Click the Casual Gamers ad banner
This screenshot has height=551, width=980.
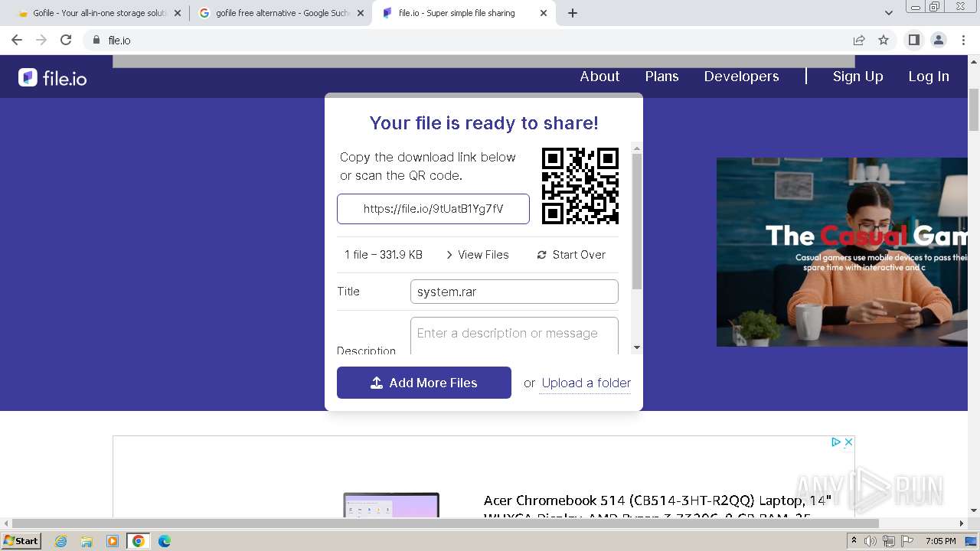click(x=842, y=252)
